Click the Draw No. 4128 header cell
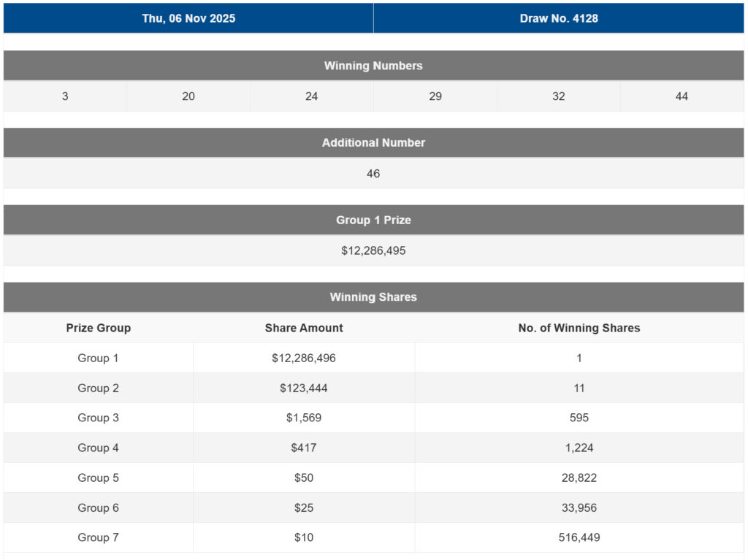 [x=559, y=18]
